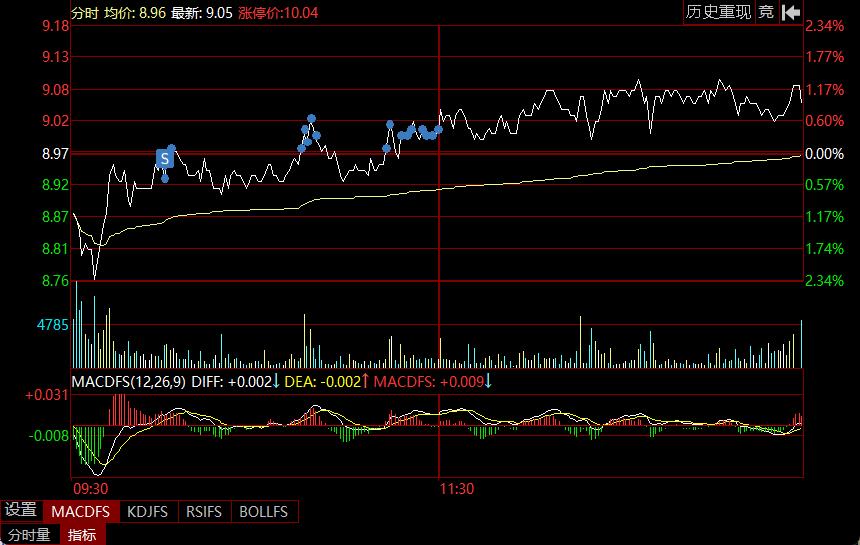Image resolution: width=860 pixels, height=545 pixels.
Task: Click the 8.81 price axis label
Action: point(56,249)
